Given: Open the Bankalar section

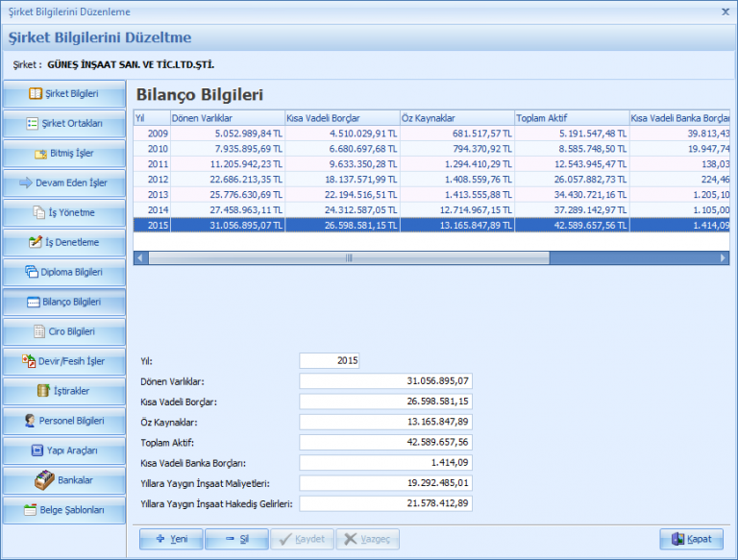Looking at the screenshot, I should tap(64, 480).
